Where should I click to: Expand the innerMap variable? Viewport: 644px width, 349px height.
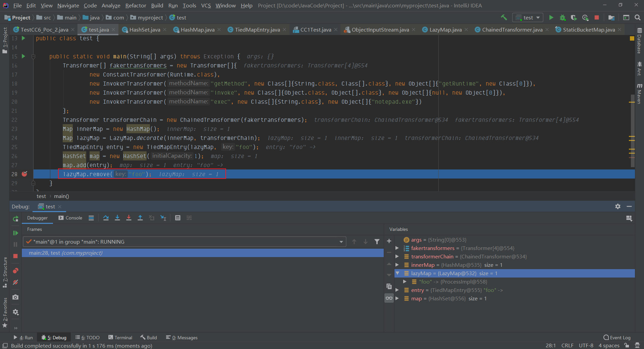[x=397, y=265]
